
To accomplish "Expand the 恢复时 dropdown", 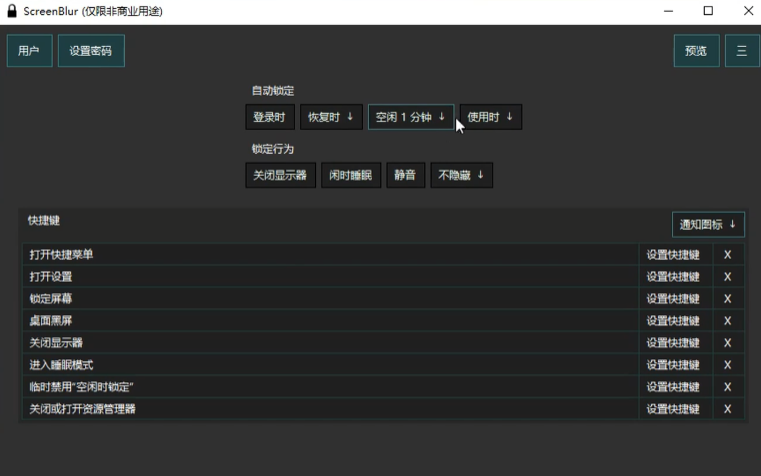I will click(x=330, y=117).
